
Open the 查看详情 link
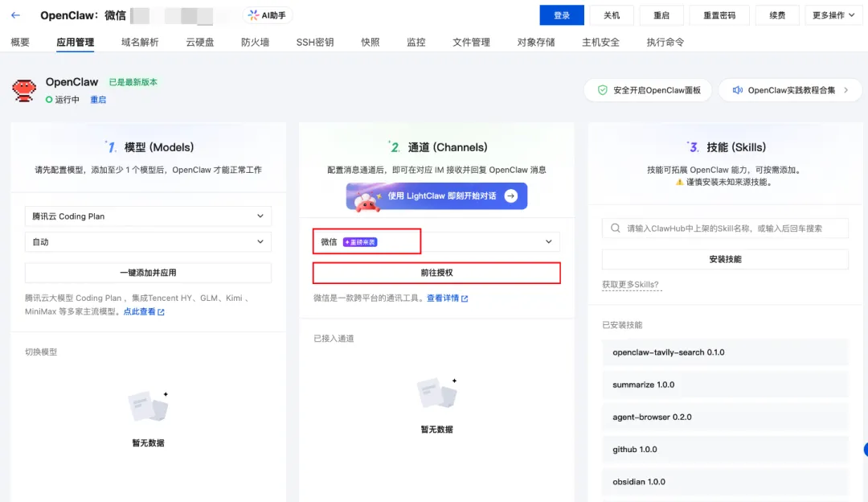pyautogui.click(x=443, y=298)
